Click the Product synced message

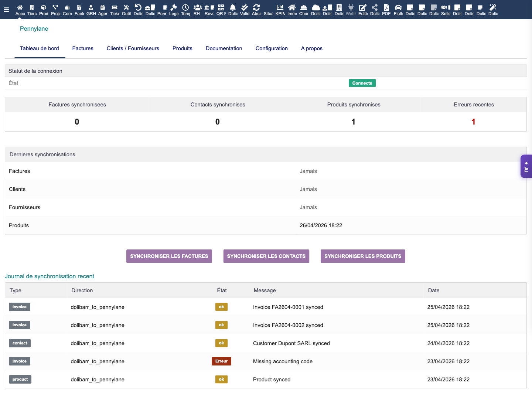pyautogui.click(x=272, y=380)
